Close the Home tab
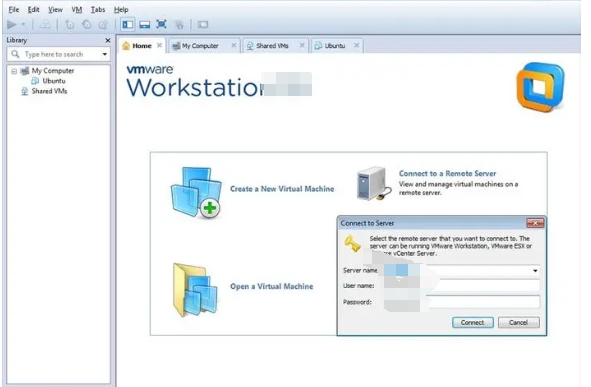This screenshot has width=591, height=387. coord(159,45)
